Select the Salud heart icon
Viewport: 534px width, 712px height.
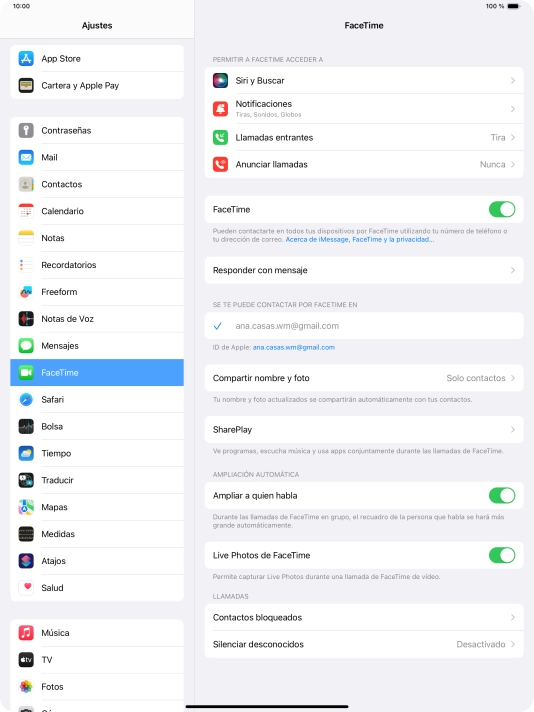[26, 588]
